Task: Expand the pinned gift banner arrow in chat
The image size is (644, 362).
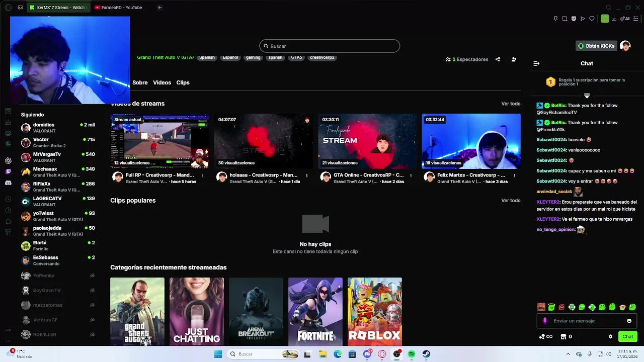Action: [x=587, y=96]
